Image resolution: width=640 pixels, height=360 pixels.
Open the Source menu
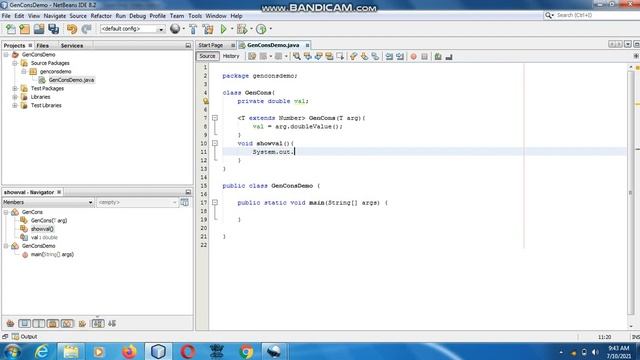tap(78, 16)
